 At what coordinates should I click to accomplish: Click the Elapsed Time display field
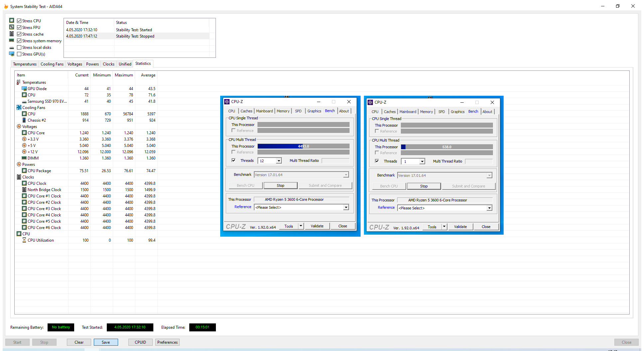(203, 327)
